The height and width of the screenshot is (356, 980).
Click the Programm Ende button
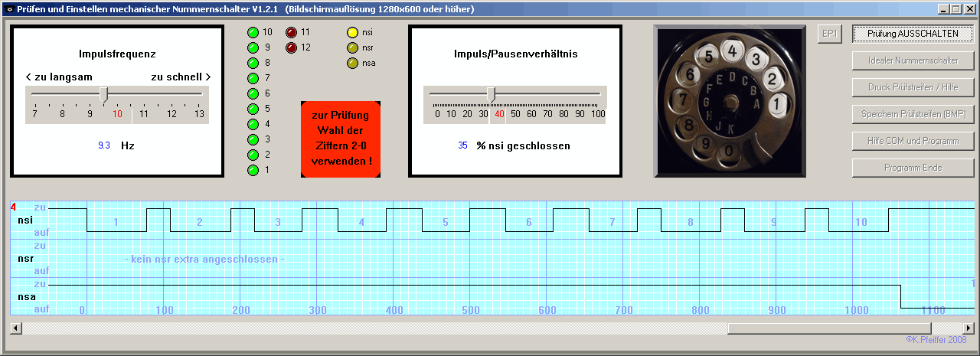click(x=913, y=168)
